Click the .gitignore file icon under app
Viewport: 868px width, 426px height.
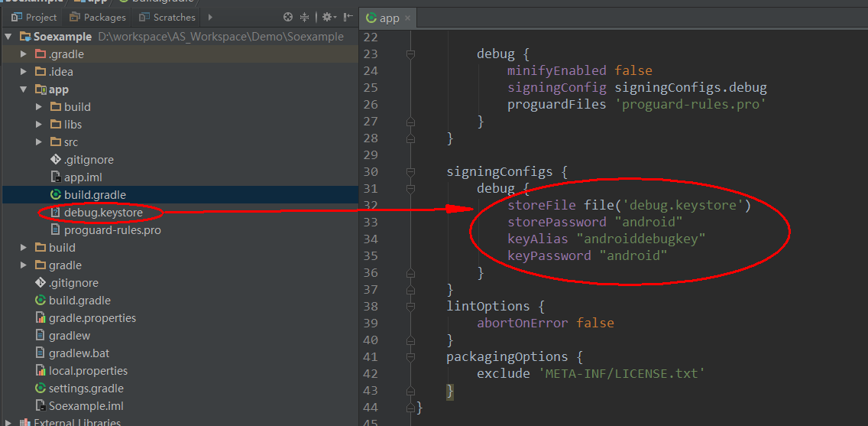tap(55, 160)
